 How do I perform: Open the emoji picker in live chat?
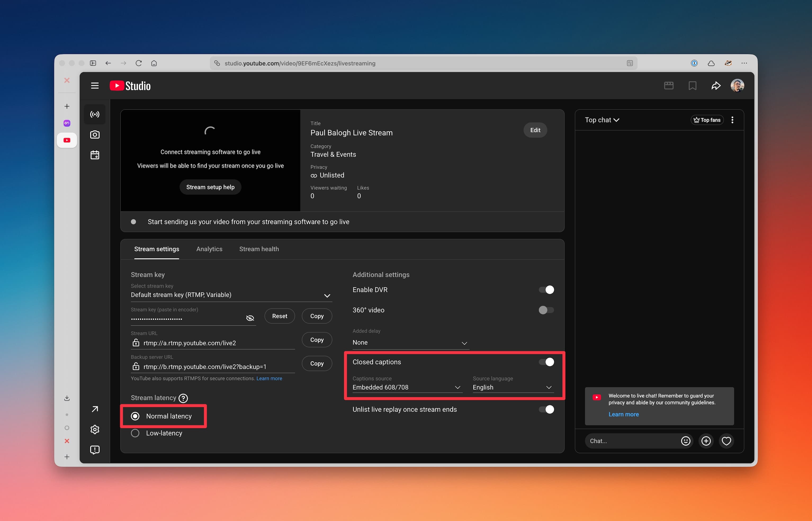pos(685,441)
